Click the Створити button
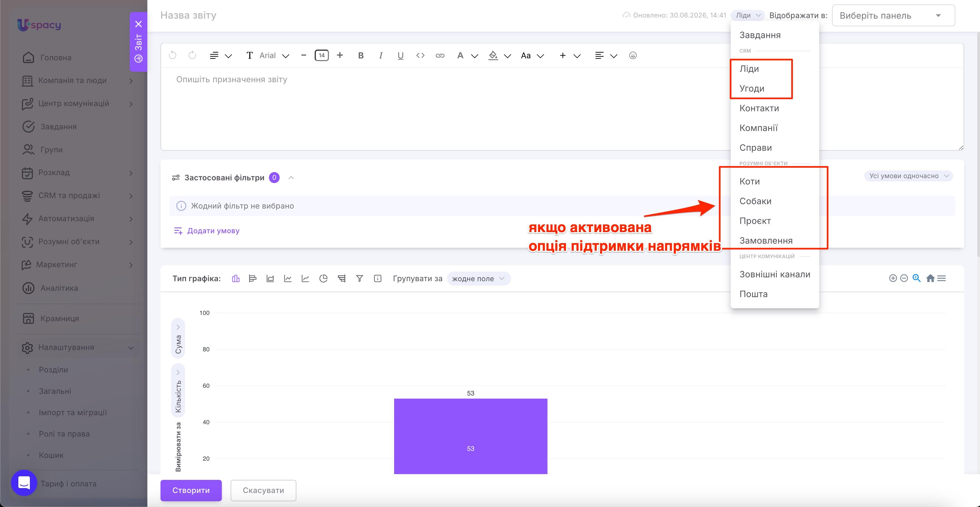This screenshot has height=507, width=980. (191, 490)
